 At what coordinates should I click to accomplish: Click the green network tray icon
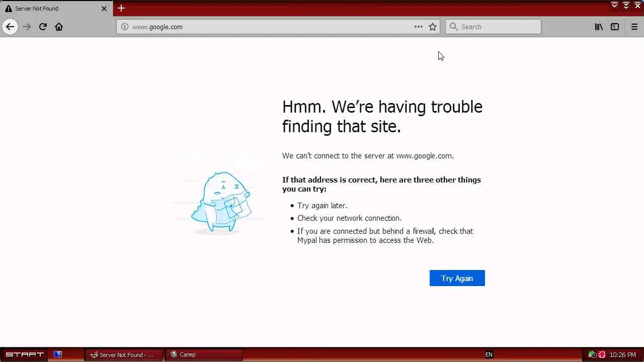[592, 354]
